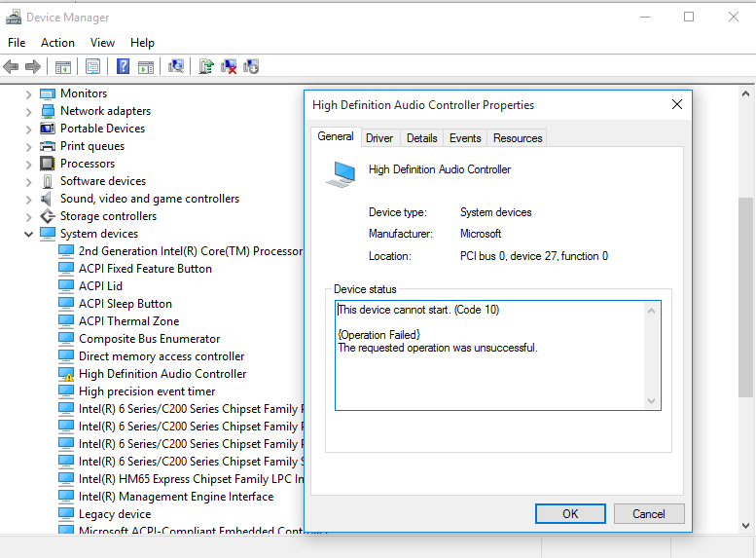Click the icon beside ACPI Lid
The width and height of the screenshot is (756, 558).
click(x=66, y=286)
